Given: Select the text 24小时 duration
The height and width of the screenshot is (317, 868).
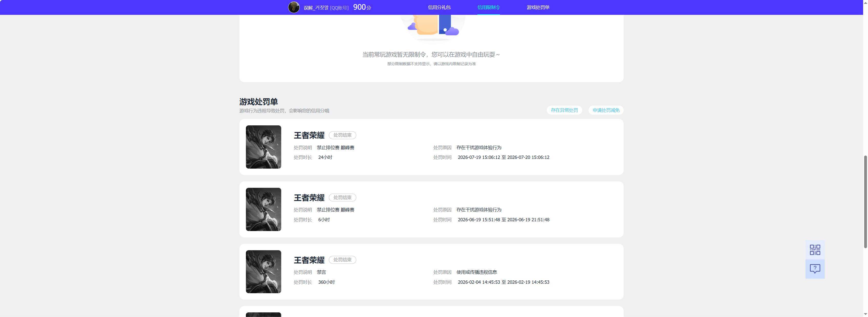Looking at the screenshot, I should 325,157.
